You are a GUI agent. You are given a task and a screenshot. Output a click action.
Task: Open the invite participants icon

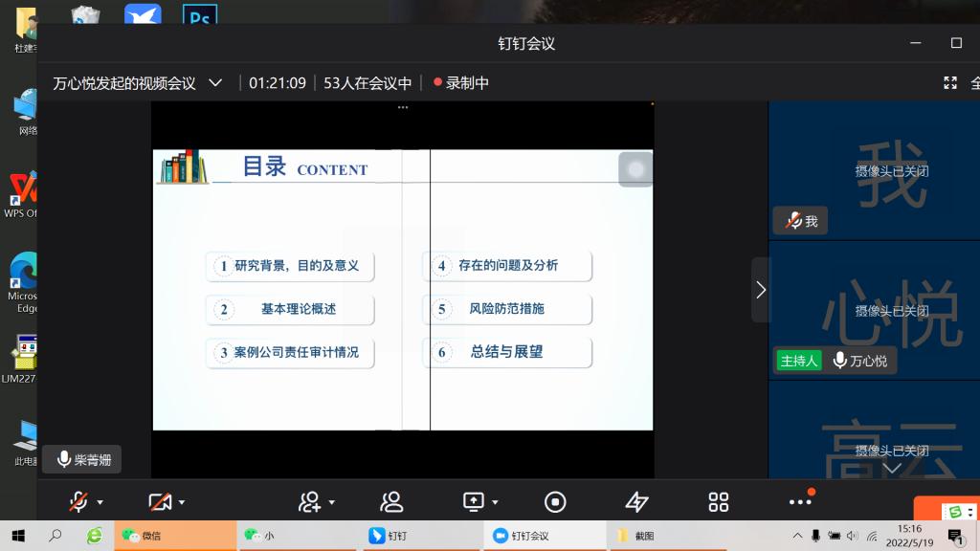[309, 501]
